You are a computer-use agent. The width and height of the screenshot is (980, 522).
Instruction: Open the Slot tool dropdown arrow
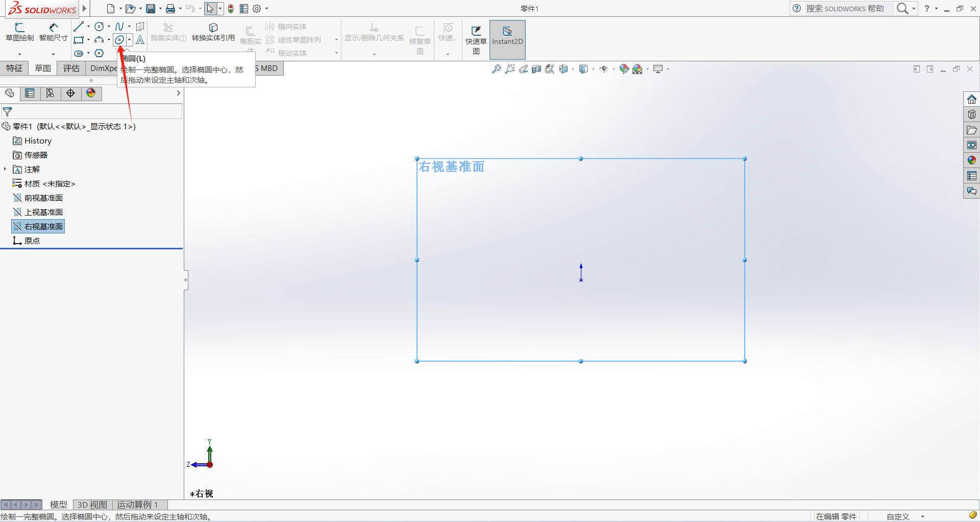[x=88, y=53]
